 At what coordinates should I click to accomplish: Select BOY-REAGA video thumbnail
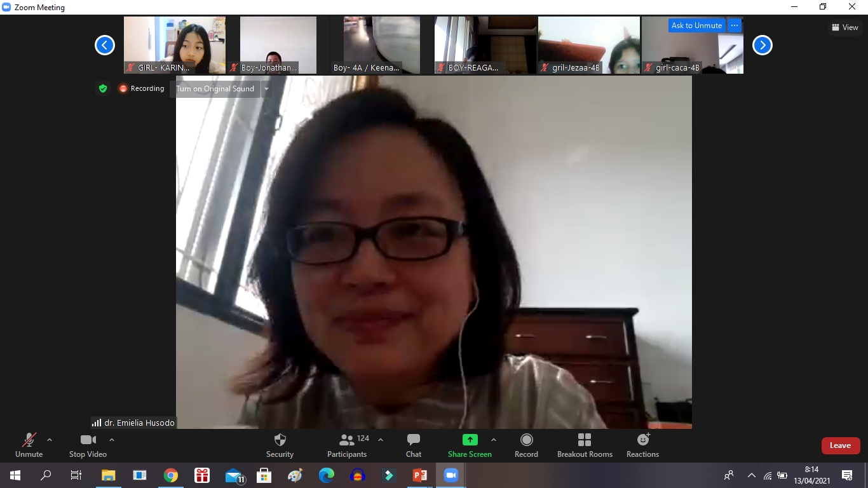tap(485, 45)
